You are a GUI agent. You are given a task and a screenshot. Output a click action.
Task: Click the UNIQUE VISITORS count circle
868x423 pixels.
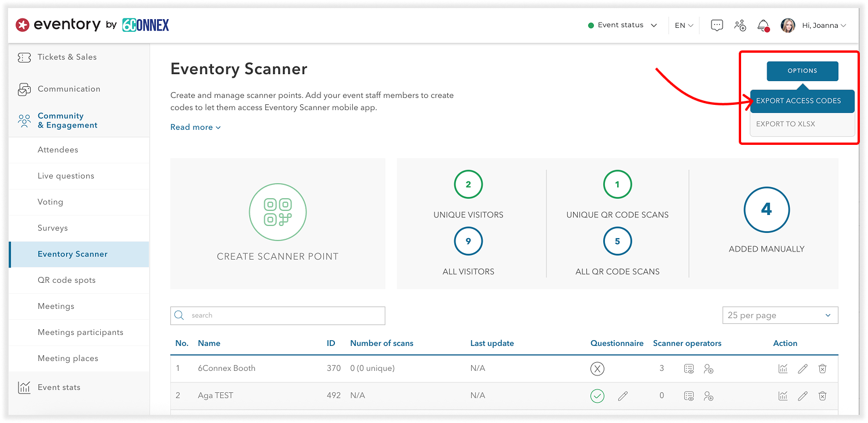(468, 185)
